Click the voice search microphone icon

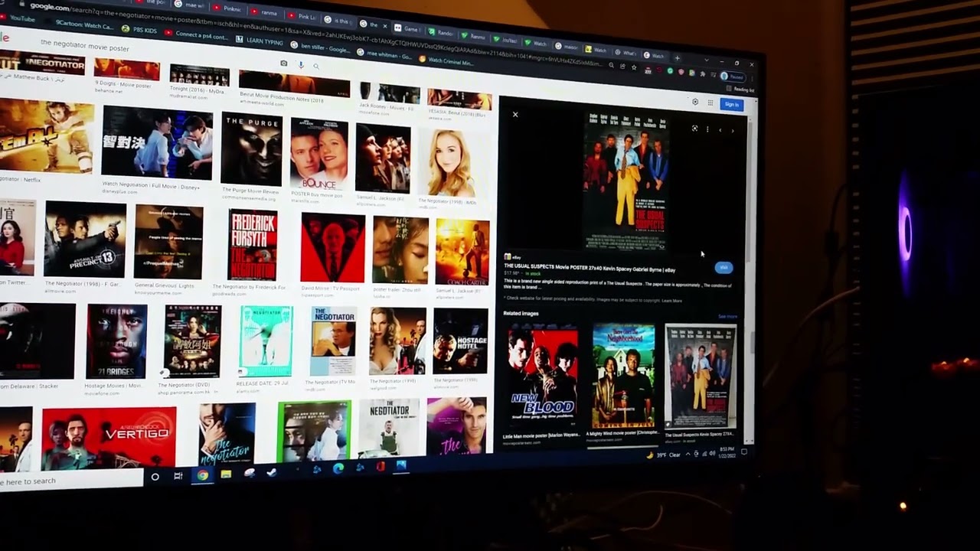tap(301, 65)
